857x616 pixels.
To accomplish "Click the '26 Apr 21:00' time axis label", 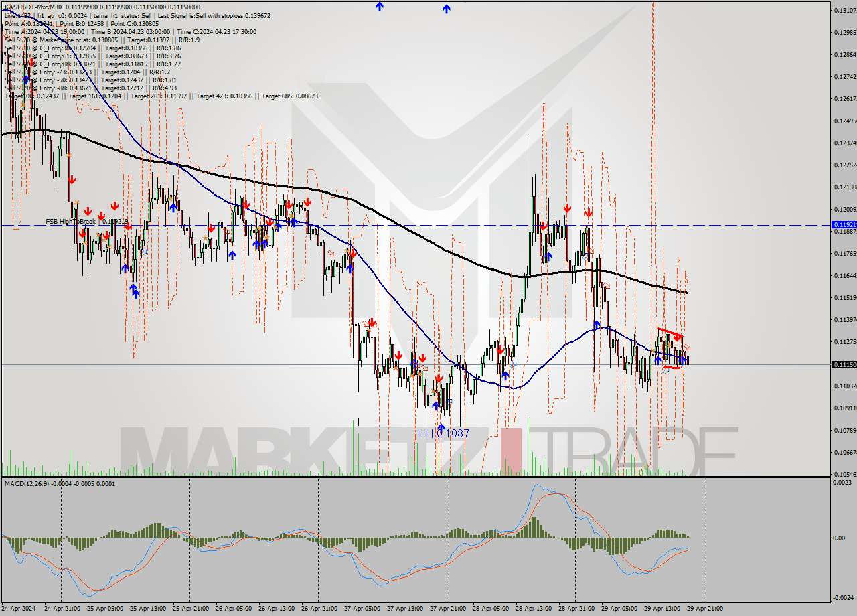I will tap(319, 609).
